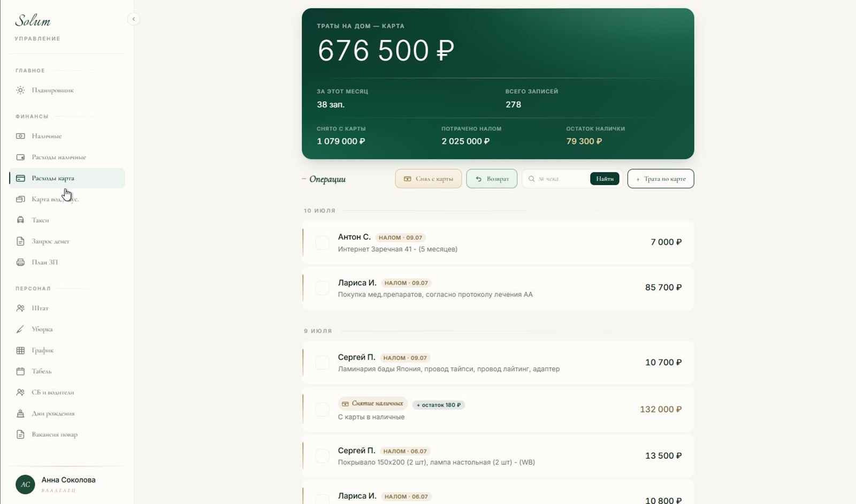The width and height of the screenshot is (856, 504).
Task: Add a new Трата по карте
Action: tap(661, 179)
